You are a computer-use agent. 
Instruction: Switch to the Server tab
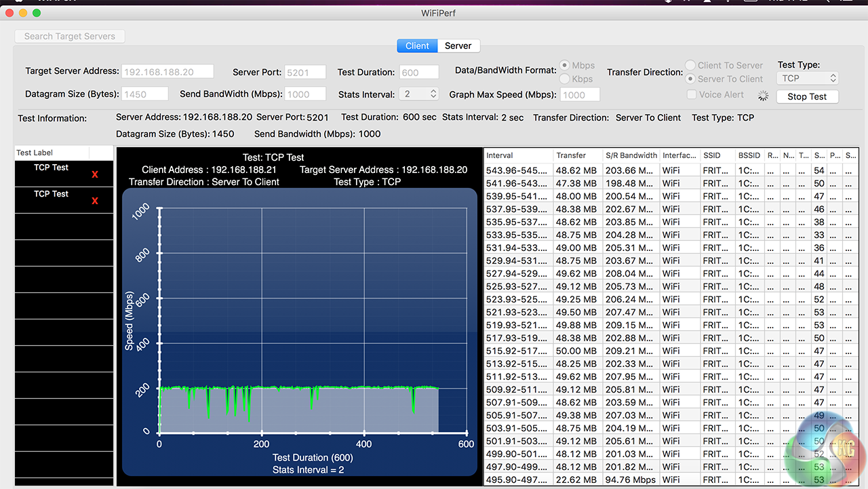pyautogui.click(x=458, y=46)
